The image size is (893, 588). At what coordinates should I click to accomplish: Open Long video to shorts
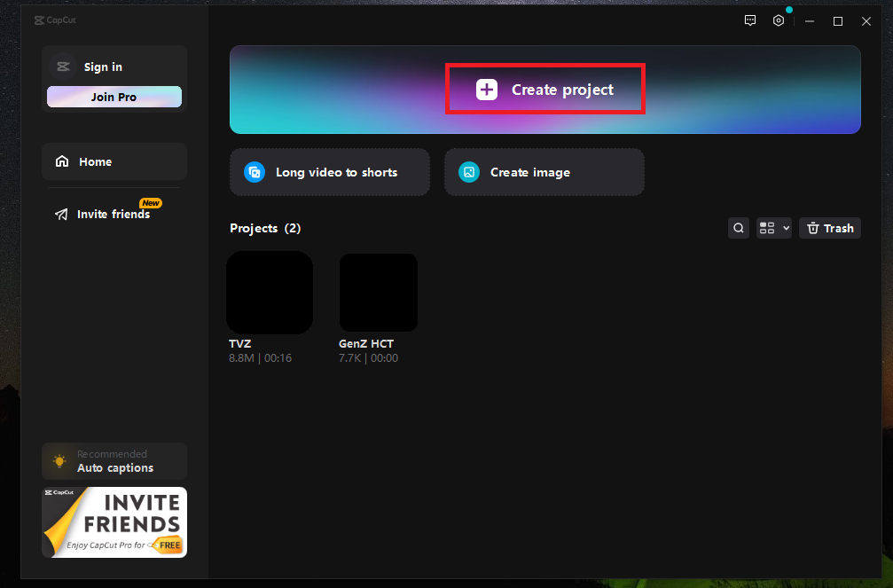[x=330, y=172]
